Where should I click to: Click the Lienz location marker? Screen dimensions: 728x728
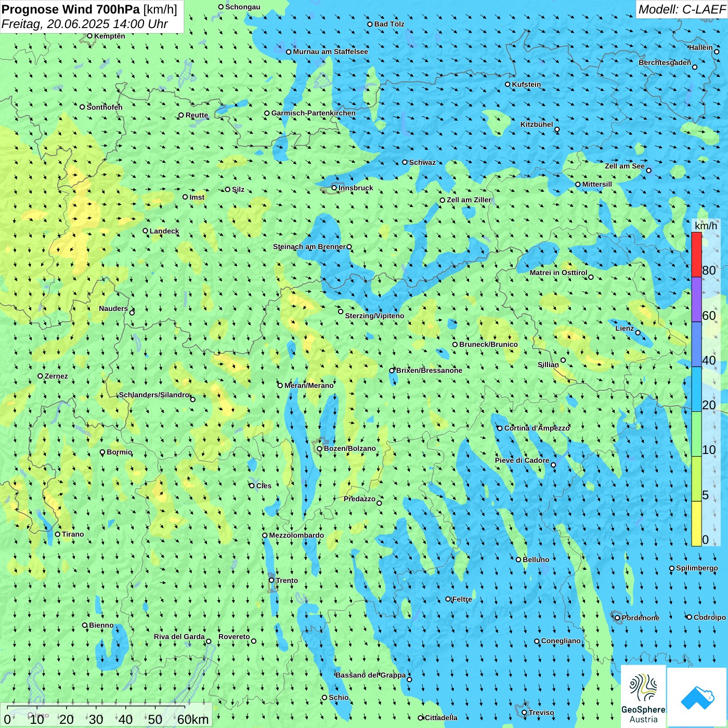[638, 333]
